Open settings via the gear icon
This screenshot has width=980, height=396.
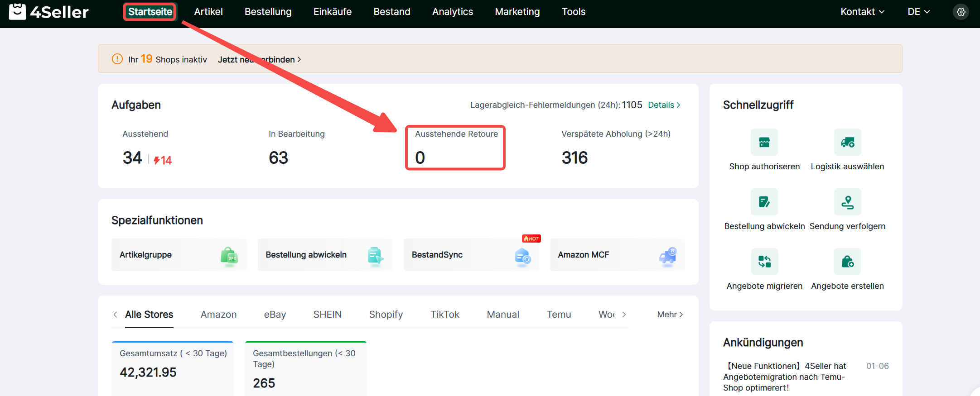tap(961, 12)
